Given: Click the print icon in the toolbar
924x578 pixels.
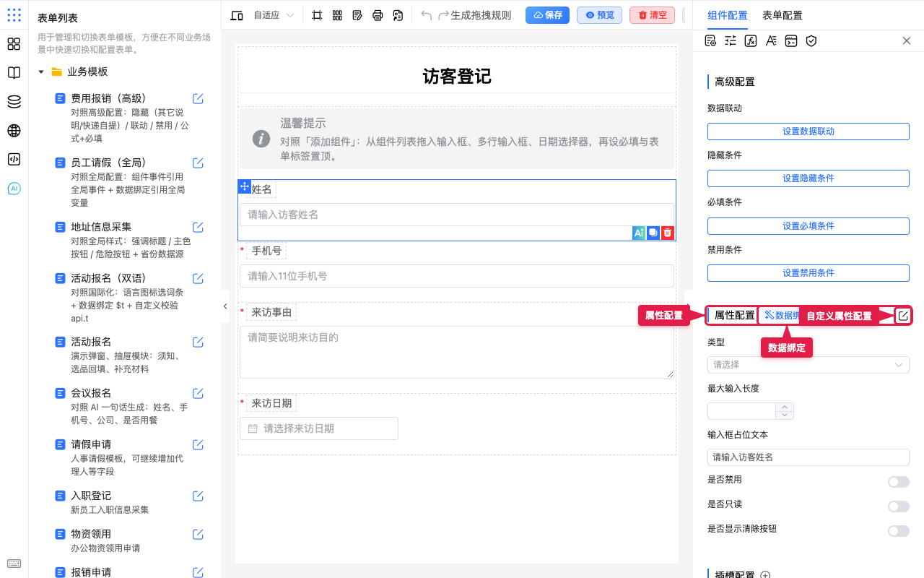Looking at the screenshot, I should (378, 15).
